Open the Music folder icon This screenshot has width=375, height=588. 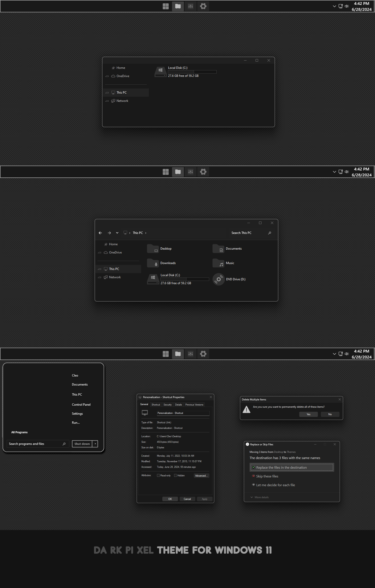(x=218, y=263)
